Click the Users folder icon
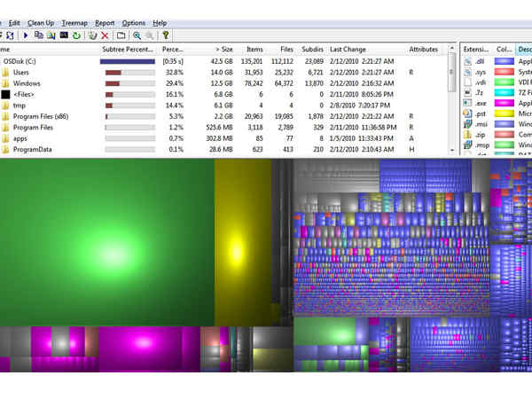The height and width of the screenshot is (399, 532). tap(5, 73)
